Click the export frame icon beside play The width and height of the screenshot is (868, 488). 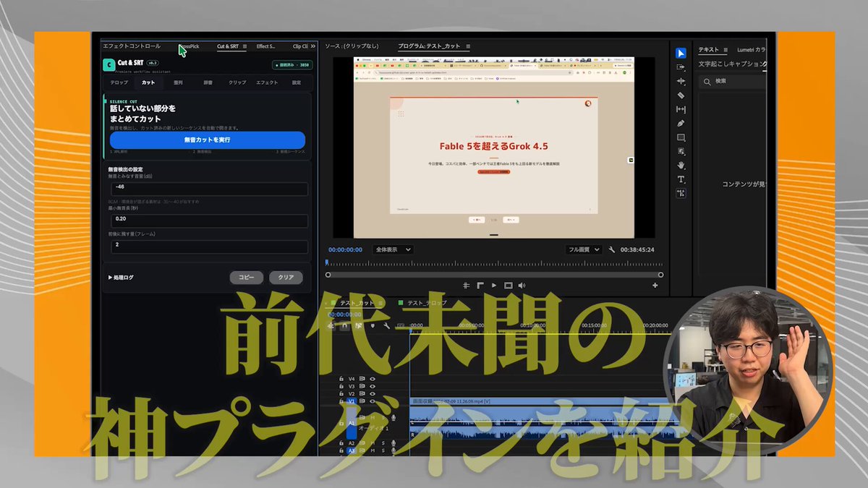(x=508, y=285)
